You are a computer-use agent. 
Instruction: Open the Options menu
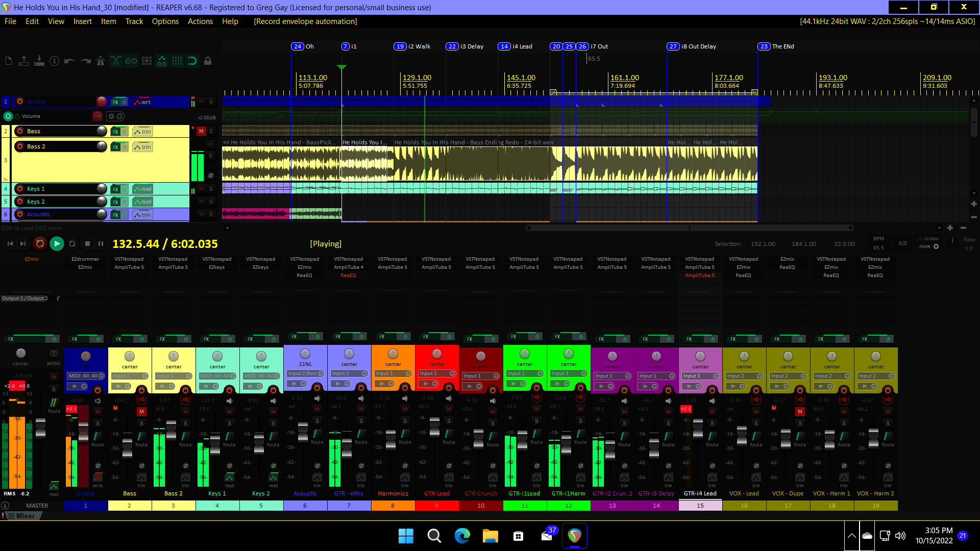click(x=165, y=21)
